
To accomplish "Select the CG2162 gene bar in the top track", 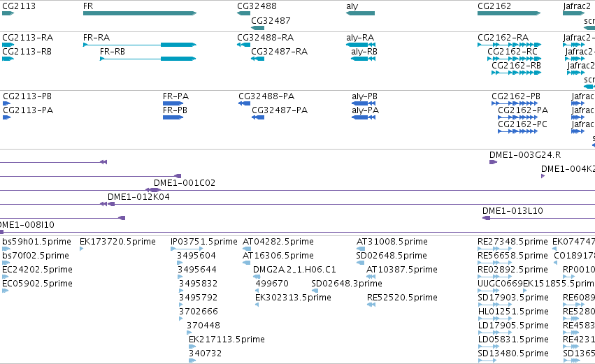I will click(x=509, y=13).
